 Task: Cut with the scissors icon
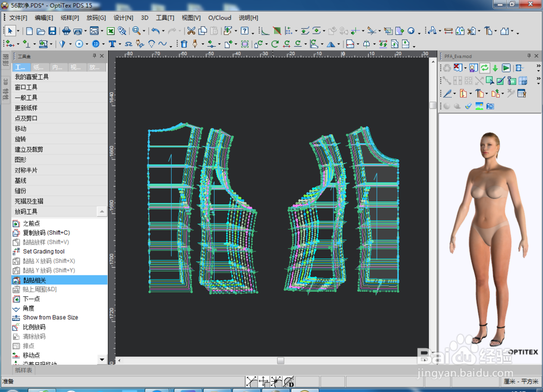pyautogui.click(x=191, y=31)
